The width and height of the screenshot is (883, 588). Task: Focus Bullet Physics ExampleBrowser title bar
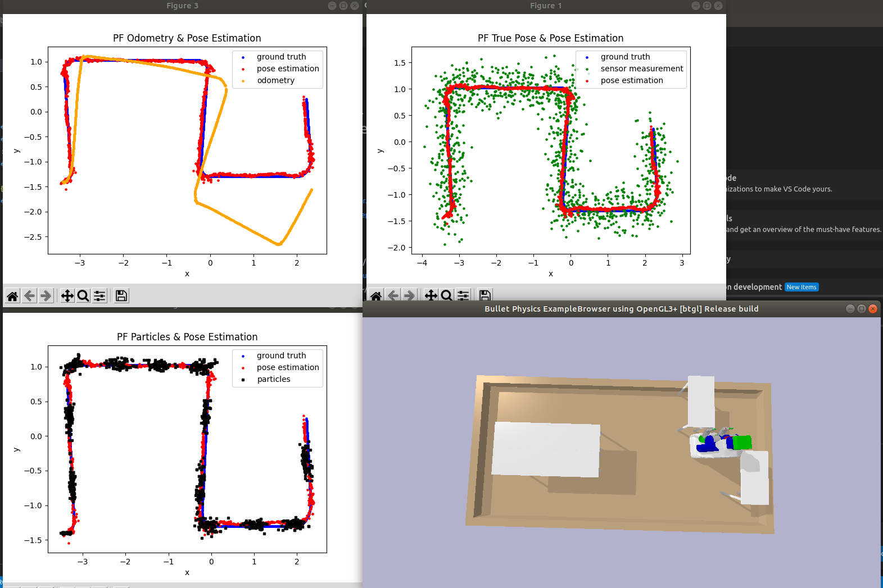[x=622, y=309]
